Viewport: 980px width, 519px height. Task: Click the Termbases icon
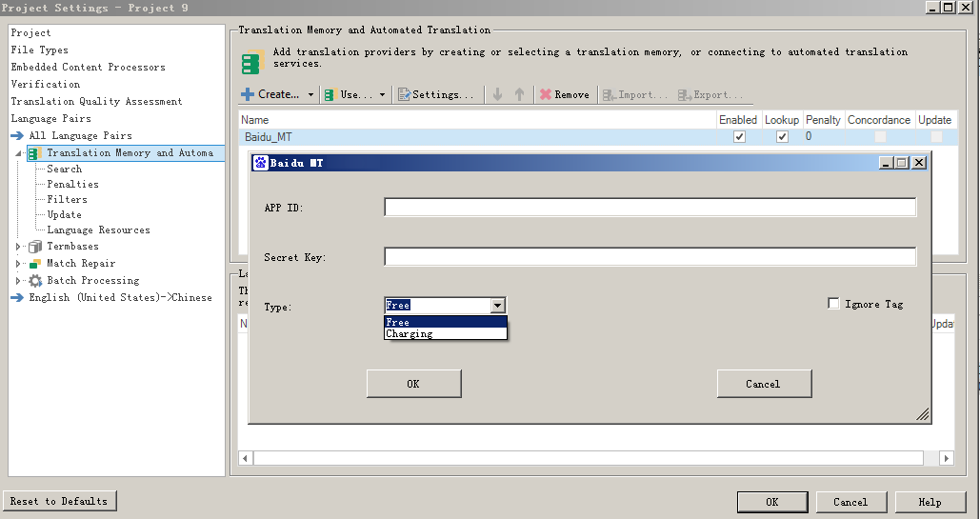[35, 247]
